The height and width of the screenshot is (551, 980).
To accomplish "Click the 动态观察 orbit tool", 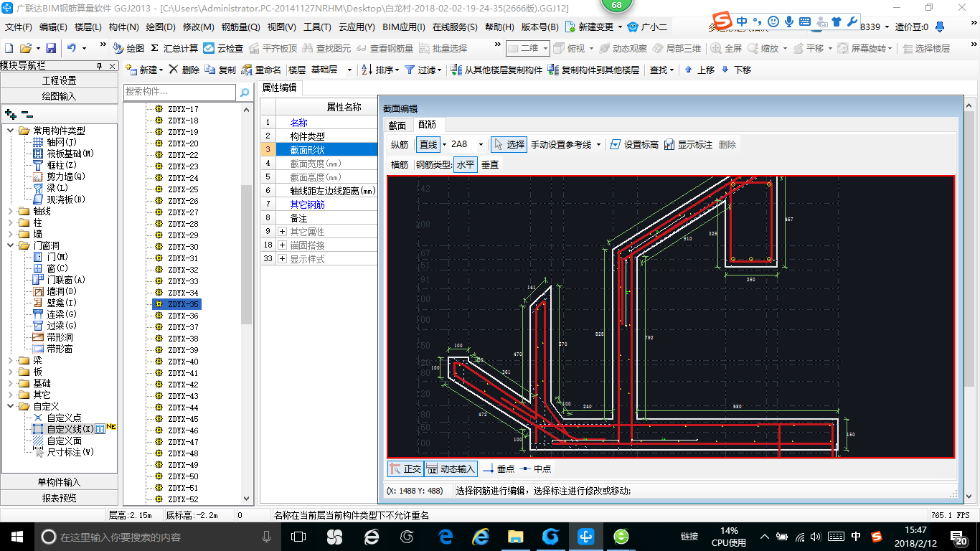I will 623,48.
